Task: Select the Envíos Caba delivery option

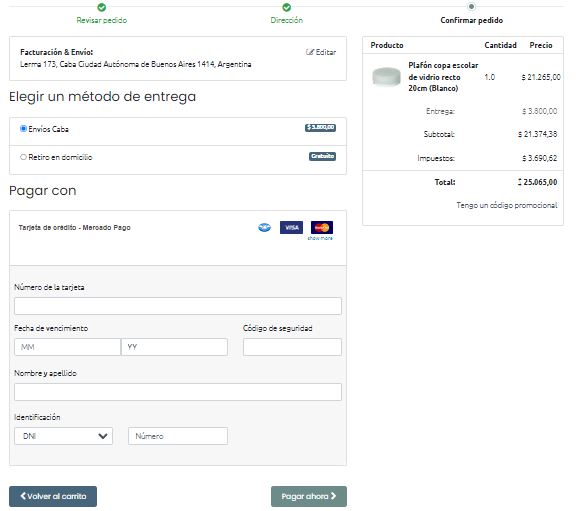Action: 24,129
